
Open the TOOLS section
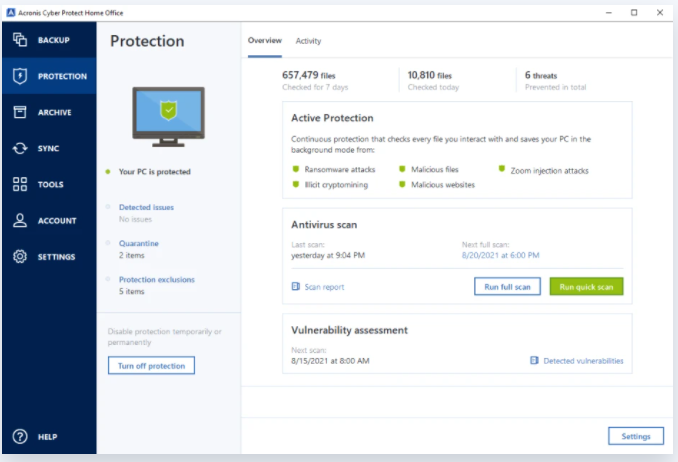coord(51,185)
